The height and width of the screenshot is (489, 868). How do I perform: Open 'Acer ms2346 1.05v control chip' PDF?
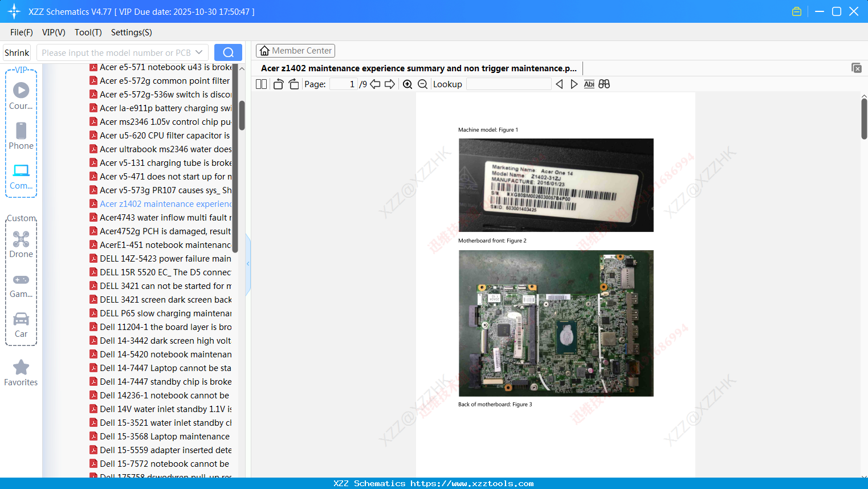pos(161,122)
